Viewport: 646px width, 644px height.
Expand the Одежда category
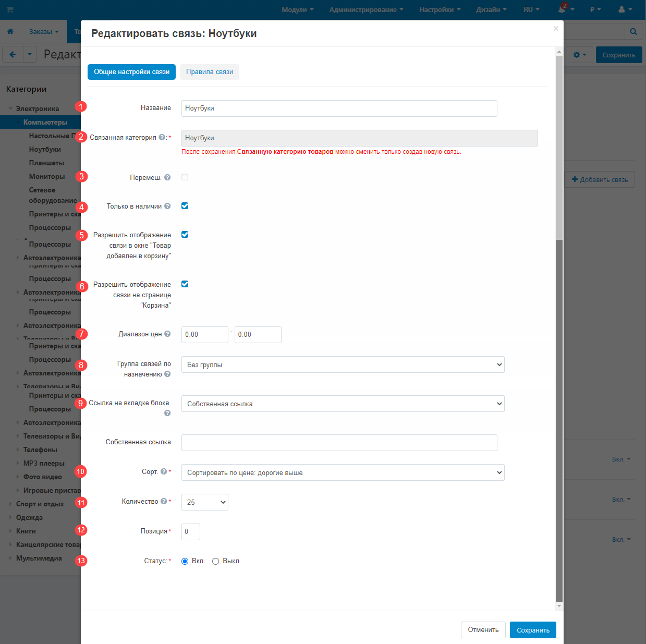click(10, 517)
